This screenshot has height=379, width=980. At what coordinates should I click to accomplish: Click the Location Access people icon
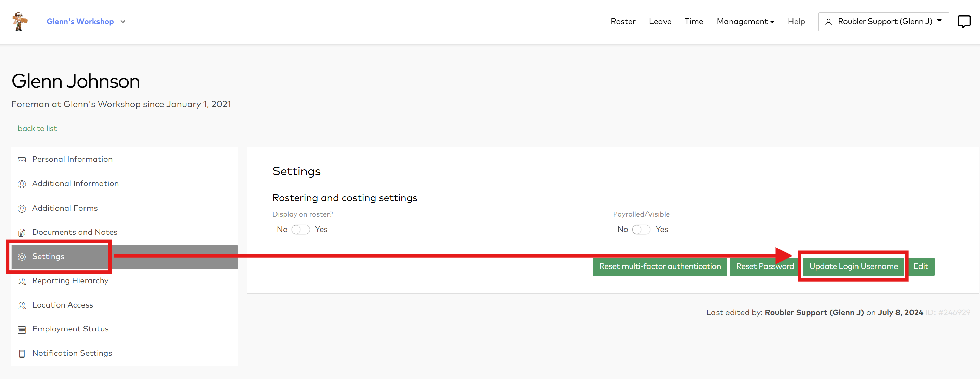(22, 306)
